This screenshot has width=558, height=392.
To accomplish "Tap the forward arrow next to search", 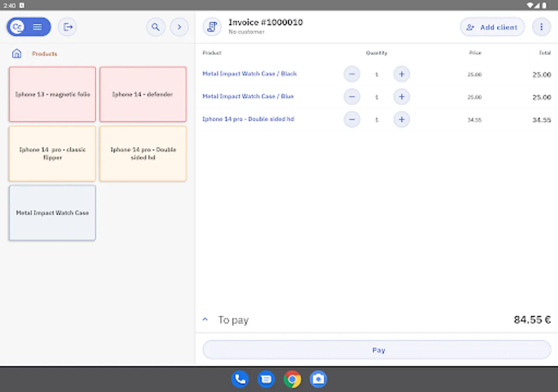I will click(x=179, y=27).
